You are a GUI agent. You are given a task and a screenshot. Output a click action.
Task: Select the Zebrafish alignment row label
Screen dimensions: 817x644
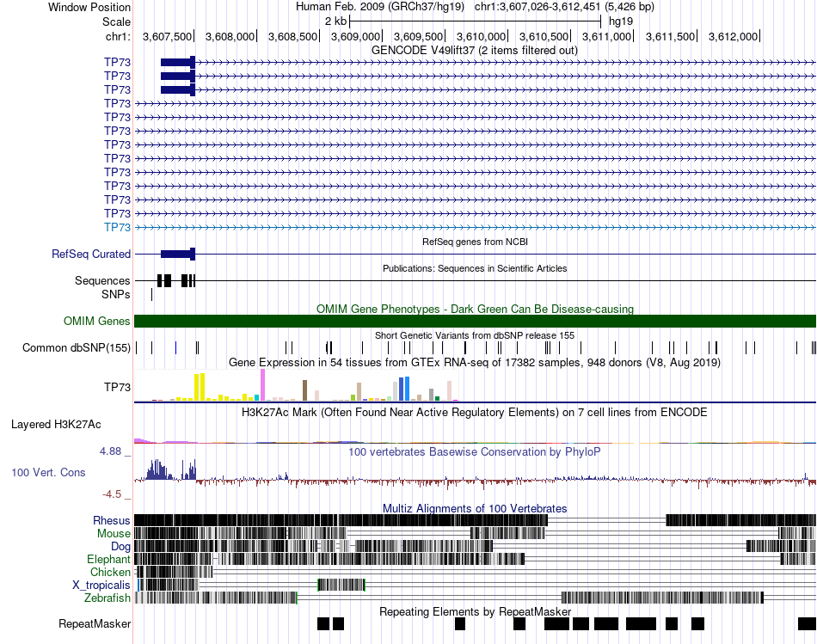pyautogui.click(x=107, y=598)
